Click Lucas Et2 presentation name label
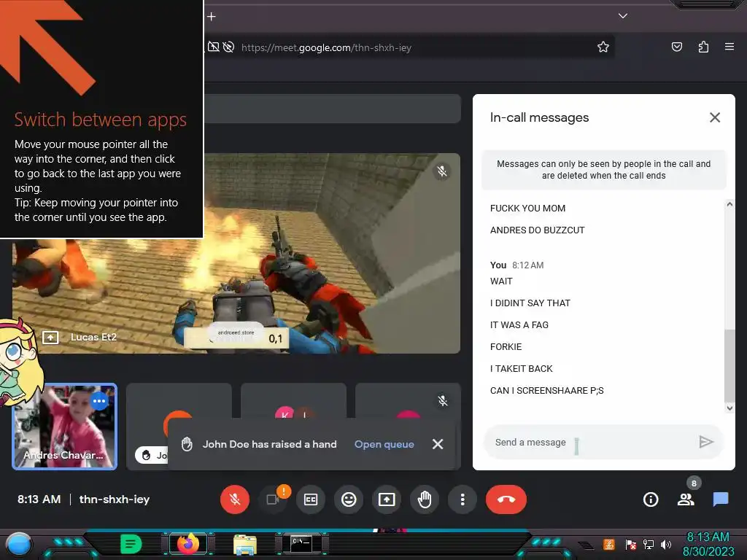 coord(93,337)
